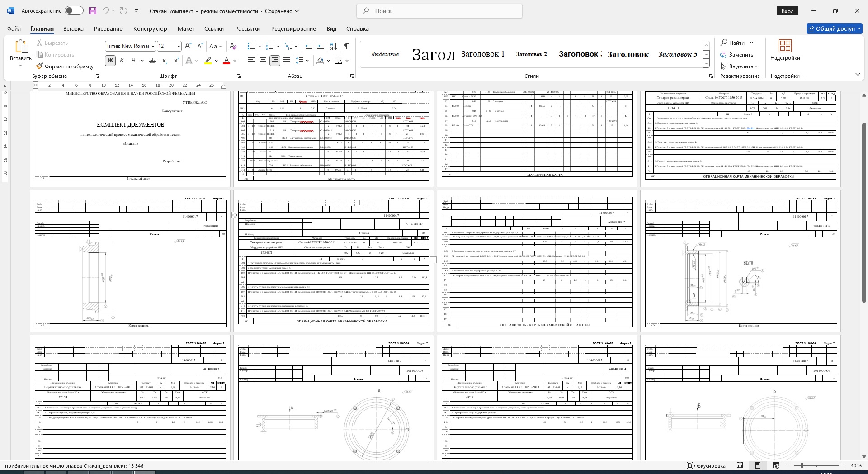Viewport: 868px width, 474px height.
Task: Open font size dropdown showing 12
Action: click(x=179, y=46)
